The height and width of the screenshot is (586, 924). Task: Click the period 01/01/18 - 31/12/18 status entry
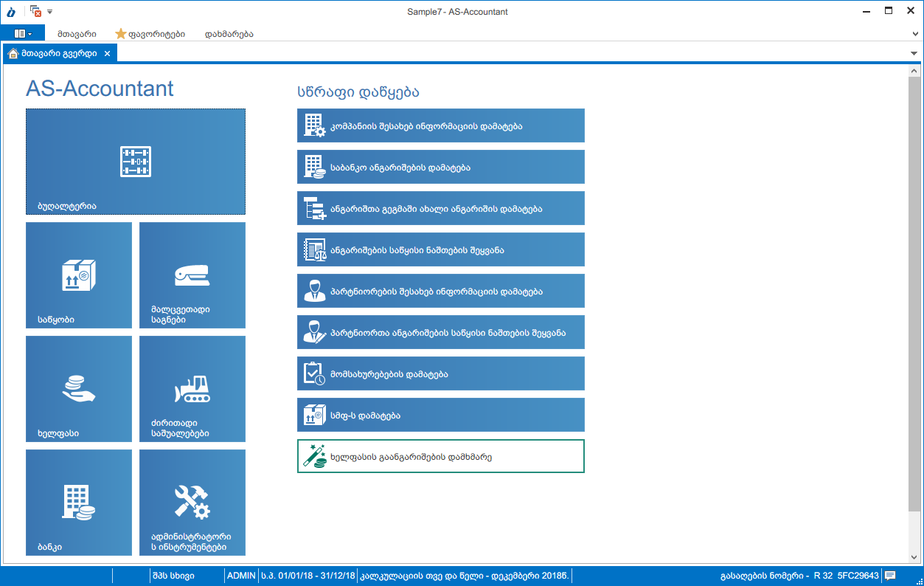click(x=308, y=576)
